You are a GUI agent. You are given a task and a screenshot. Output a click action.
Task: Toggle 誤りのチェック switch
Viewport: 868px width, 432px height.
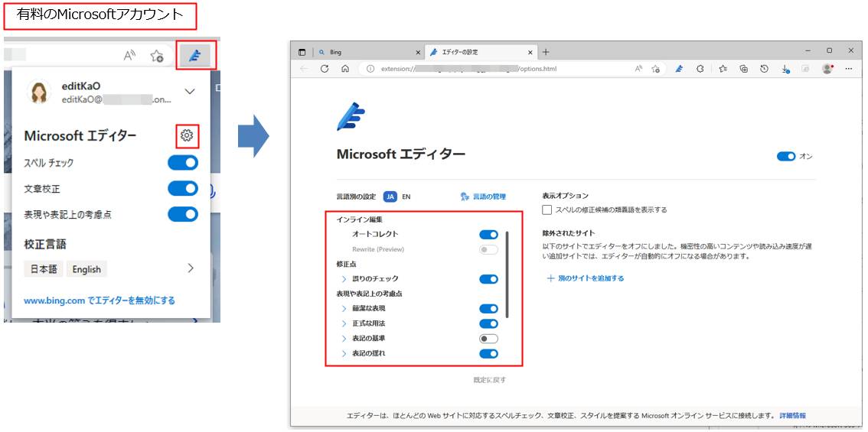[x=489, y=279]
